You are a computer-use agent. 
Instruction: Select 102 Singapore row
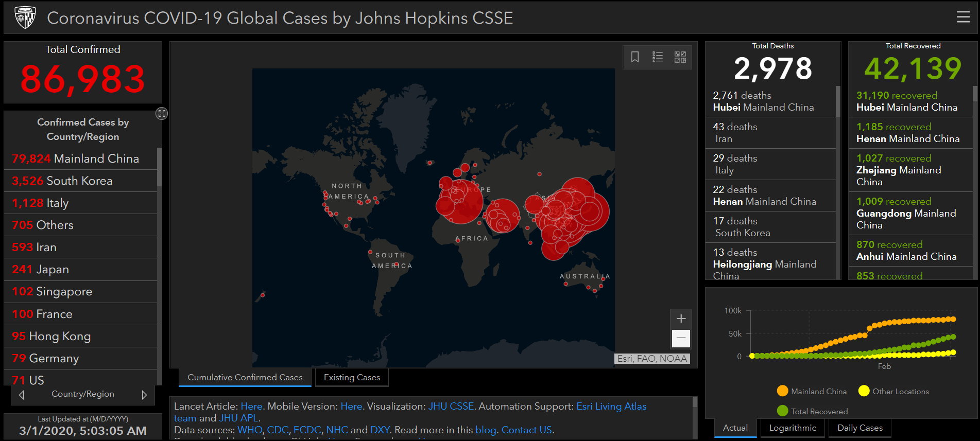point(80,291)
